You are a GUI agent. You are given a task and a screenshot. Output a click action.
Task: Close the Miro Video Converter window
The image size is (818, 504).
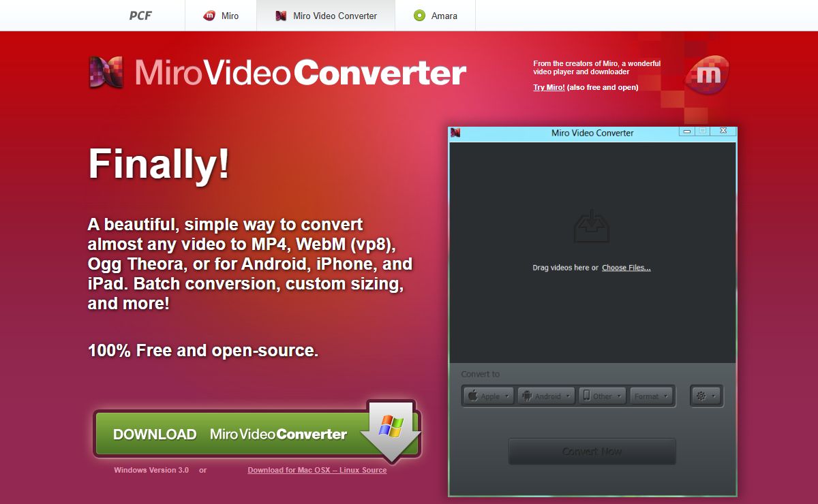click(x=723, y=131)
